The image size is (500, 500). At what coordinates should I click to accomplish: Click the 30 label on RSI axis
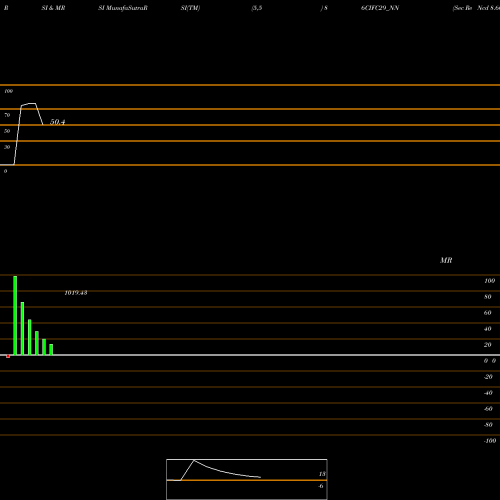tap(7, 147)
